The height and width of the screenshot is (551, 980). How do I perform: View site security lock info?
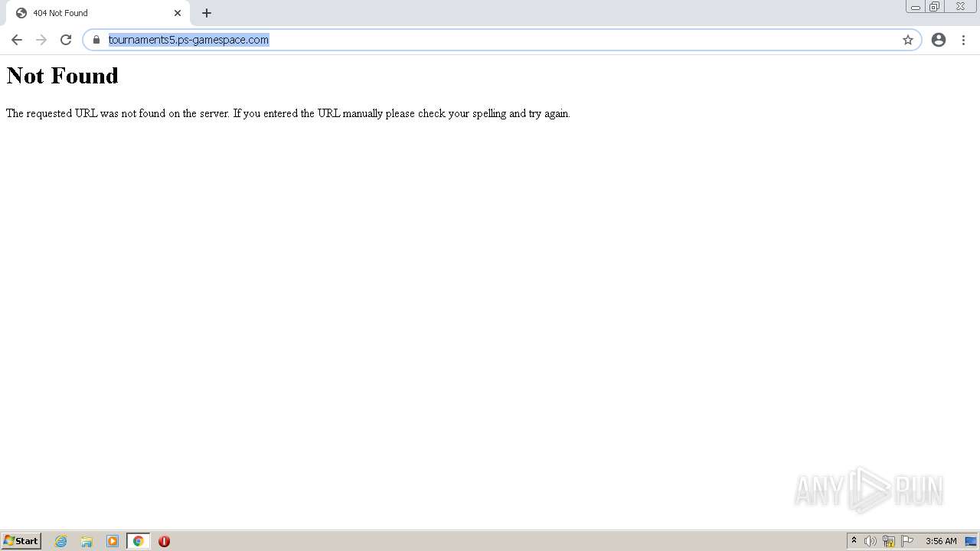[x=96, y=40]
